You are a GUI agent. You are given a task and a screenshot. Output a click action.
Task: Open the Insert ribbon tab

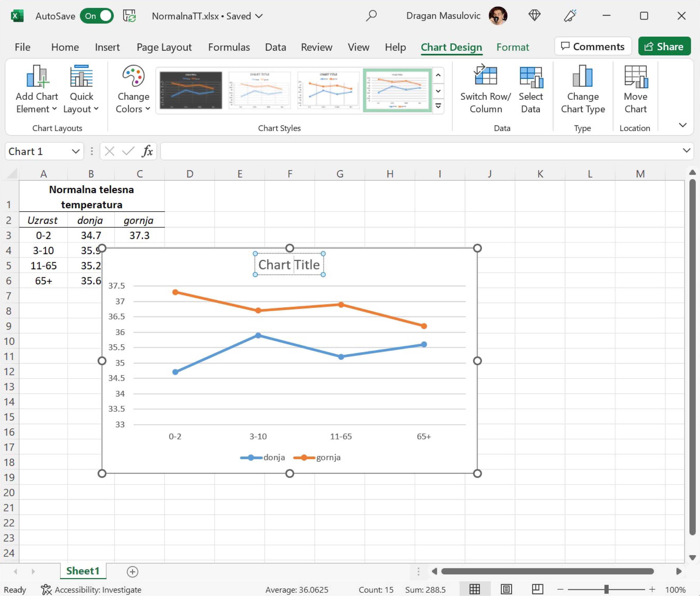[107, 47]
